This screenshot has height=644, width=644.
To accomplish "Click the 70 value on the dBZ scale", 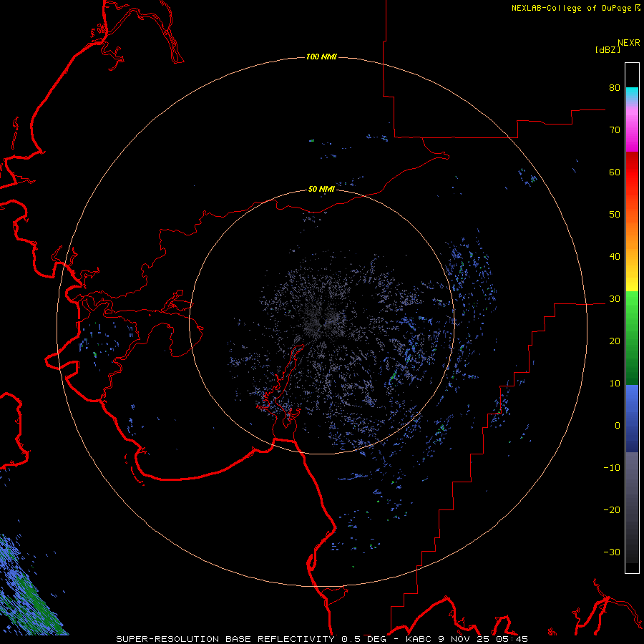I will (615, 130).
